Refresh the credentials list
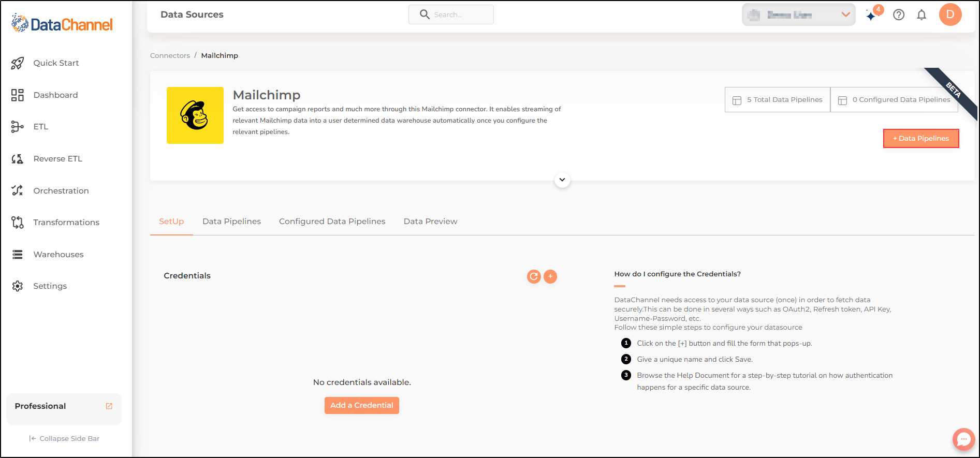Viewport: 980px width, 458px height. tap(534, 276)
